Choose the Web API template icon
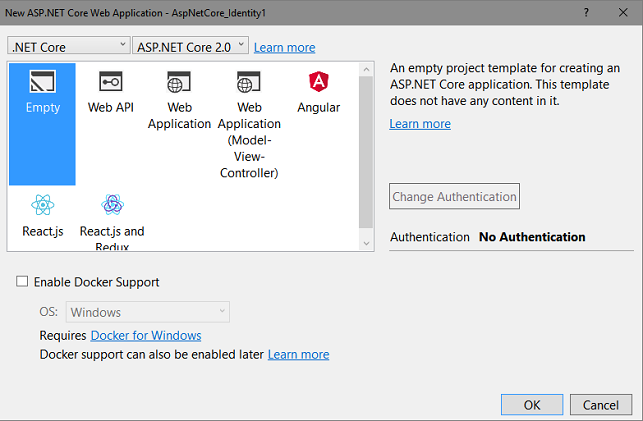 (x=111, y=81)
